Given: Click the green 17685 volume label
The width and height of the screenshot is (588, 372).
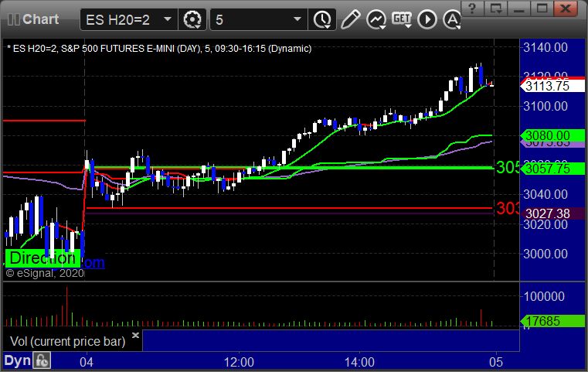Looking at the screenshot, I should 552,321.
